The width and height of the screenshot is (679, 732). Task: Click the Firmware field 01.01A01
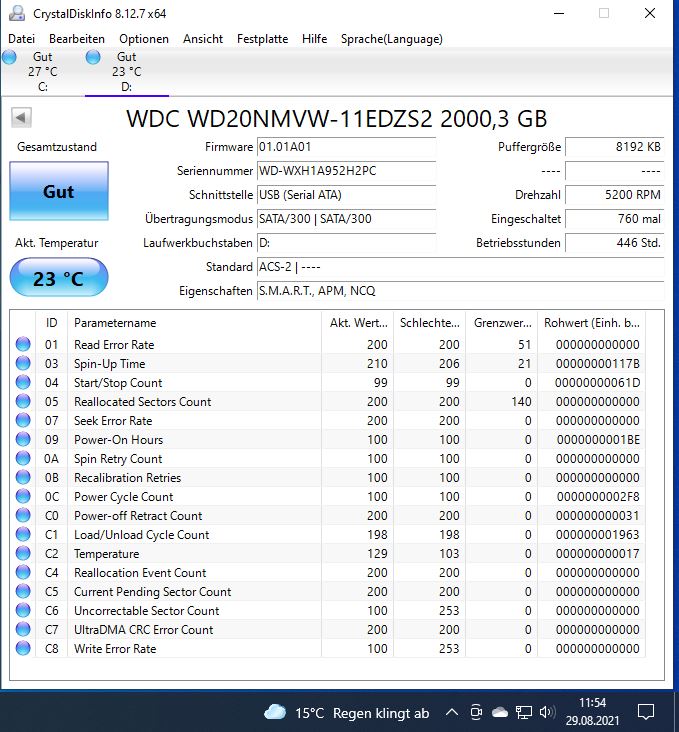point(347,147)
